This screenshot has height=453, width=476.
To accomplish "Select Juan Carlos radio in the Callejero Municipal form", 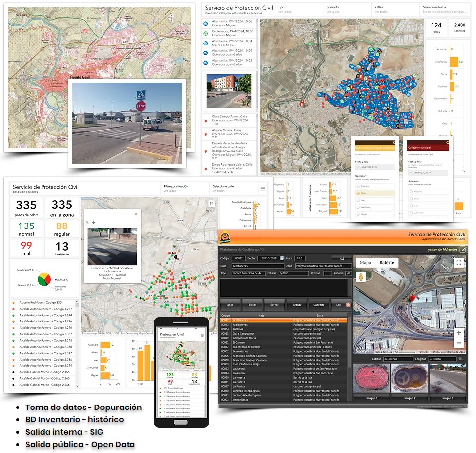I will click(x=411, y=213).
